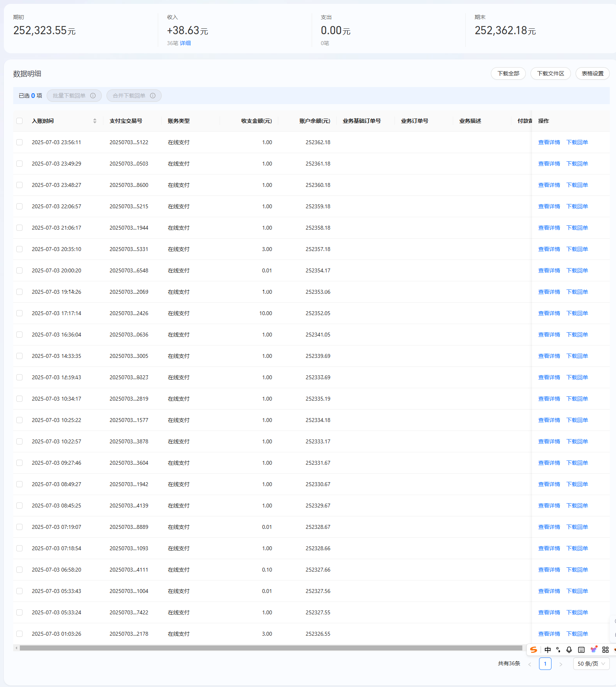Check the row dated 2025-07-03 20:35:10
The image size is (616, 687).
pyautogui.click(x=19, y=249)
